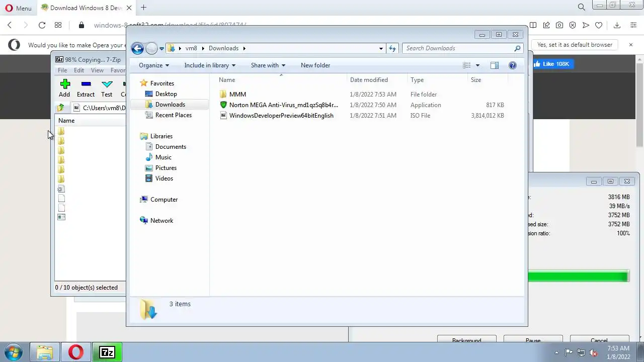
Task: Open address bar history dropdown
Action: click(x=381, y=48)
